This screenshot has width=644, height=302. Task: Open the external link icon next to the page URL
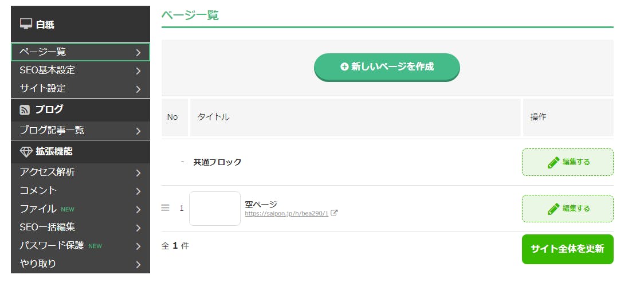(x=335, y=213)
